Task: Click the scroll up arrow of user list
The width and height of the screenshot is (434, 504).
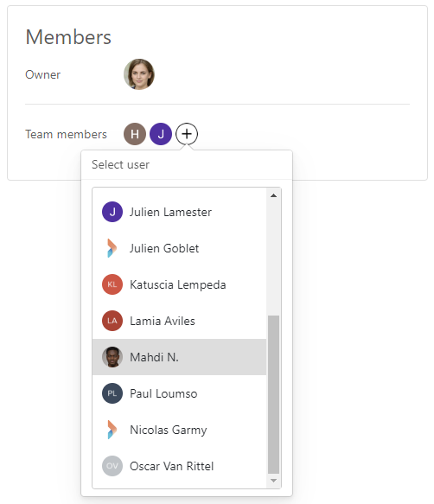Action: click(273, 195)
